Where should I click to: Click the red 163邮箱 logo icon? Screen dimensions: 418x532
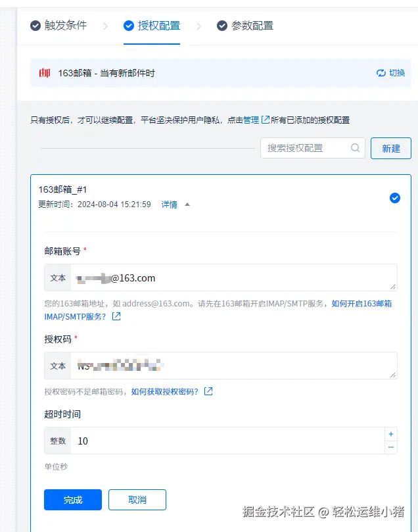coord(45,73)
